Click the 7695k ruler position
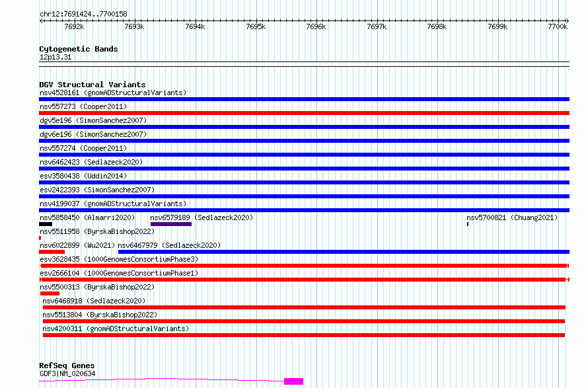This screenshot has height=388, width=588. tap(256, 26)
